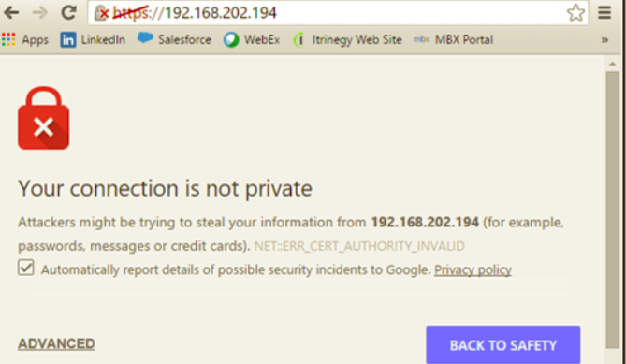Open the LinkedIn bookmark
The image size is (626, 364).
coord(93,39)
